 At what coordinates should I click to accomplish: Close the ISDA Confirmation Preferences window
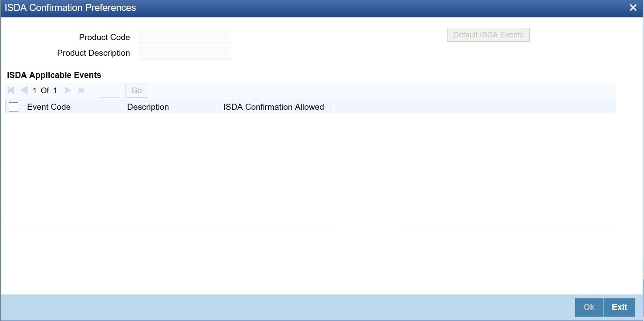(x=633, y=7)
